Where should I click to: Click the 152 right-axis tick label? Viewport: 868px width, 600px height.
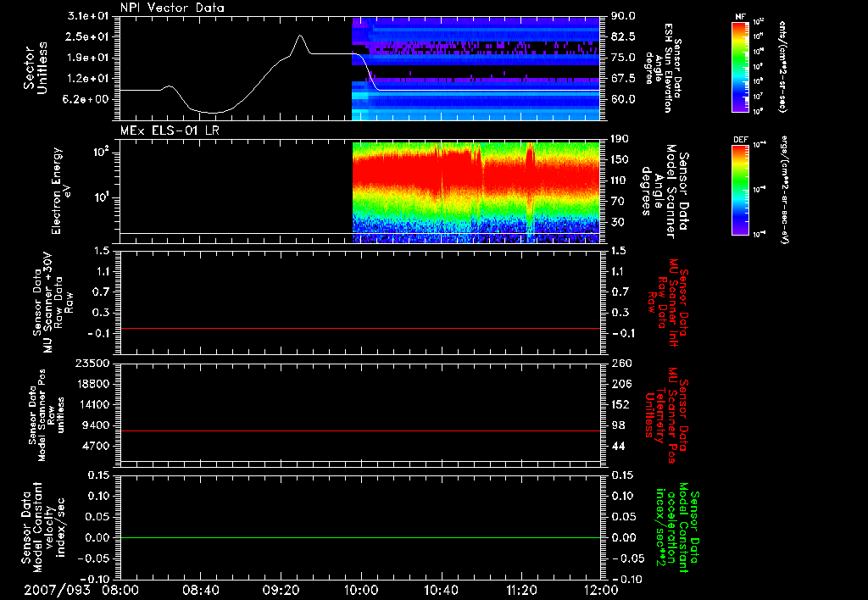click(x=621, y=404)
